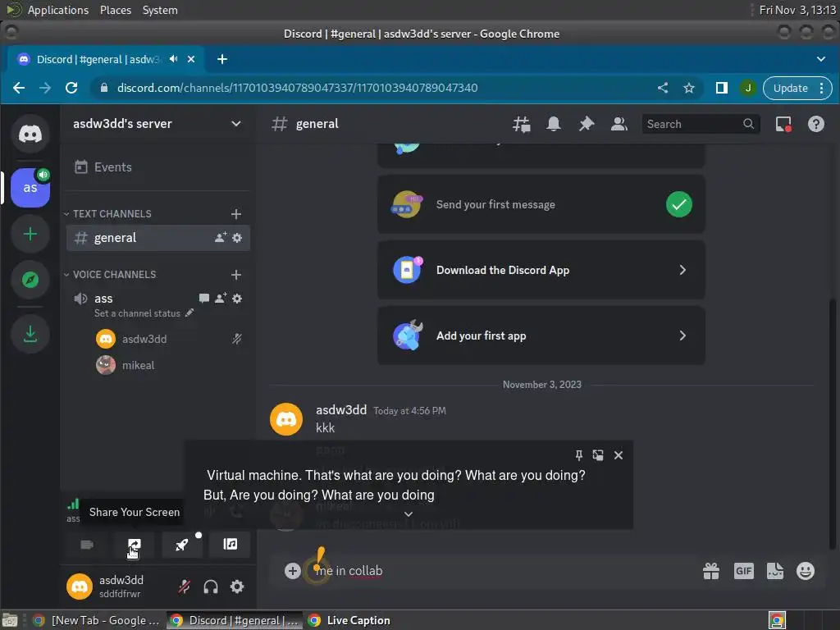
Task: Create invite for ass voice channel
Action: point(220,299)
